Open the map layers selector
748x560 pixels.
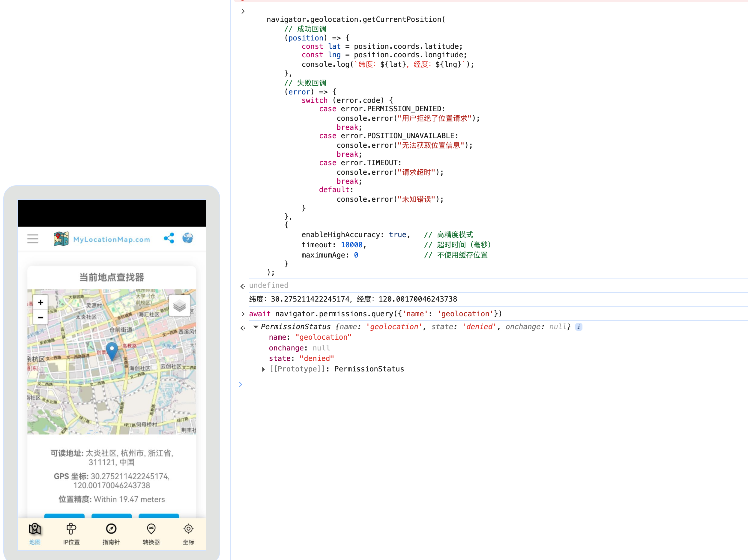tap(180, 306)
